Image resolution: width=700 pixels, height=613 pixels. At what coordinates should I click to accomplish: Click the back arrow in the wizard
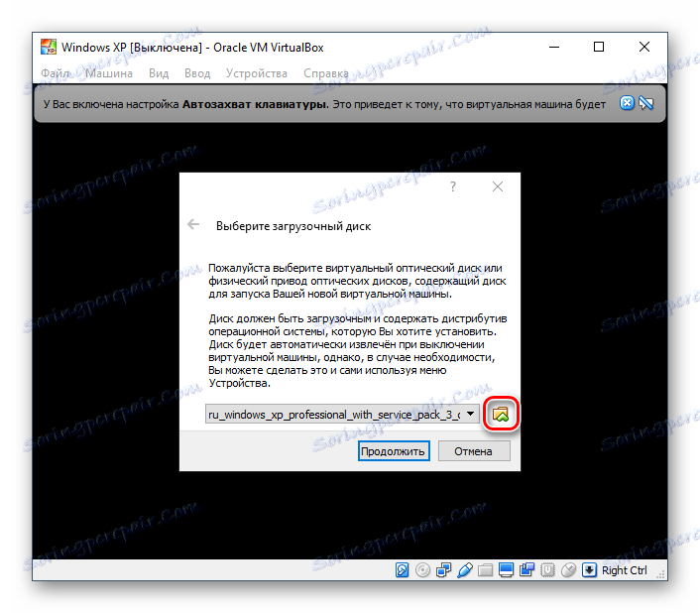(193, 224)
